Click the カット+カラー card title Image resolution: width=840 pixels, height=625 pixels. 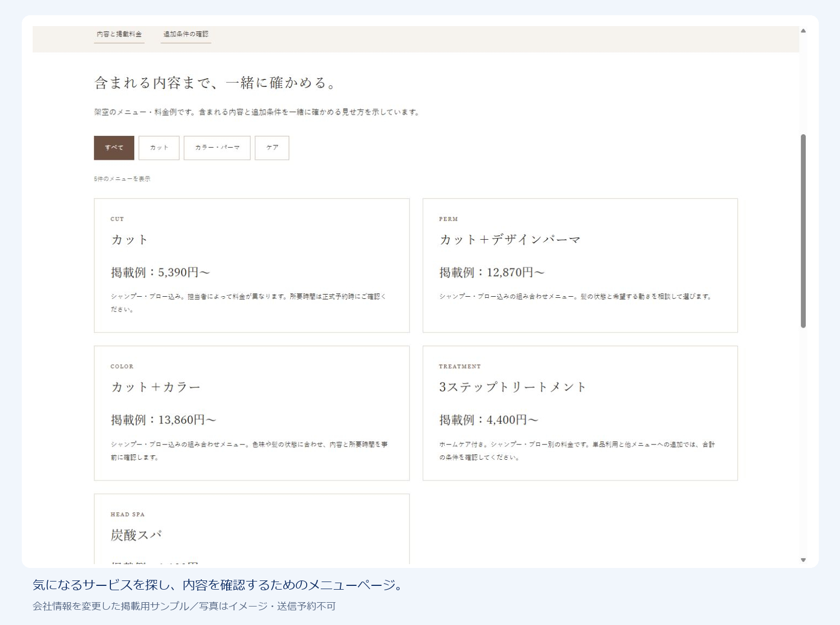tap(155, 387)
